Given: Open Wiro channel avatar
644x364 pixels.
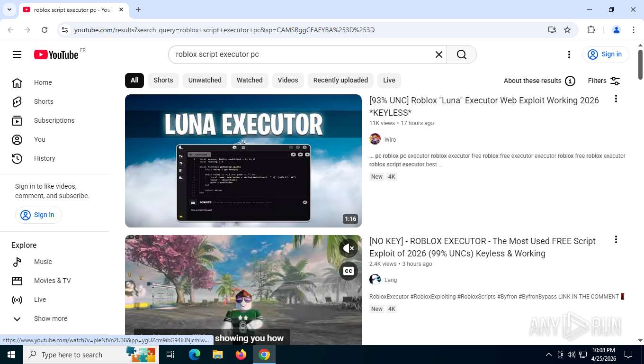Looking at the screenshot, I should pyautogui.click(x=375, y=139).
